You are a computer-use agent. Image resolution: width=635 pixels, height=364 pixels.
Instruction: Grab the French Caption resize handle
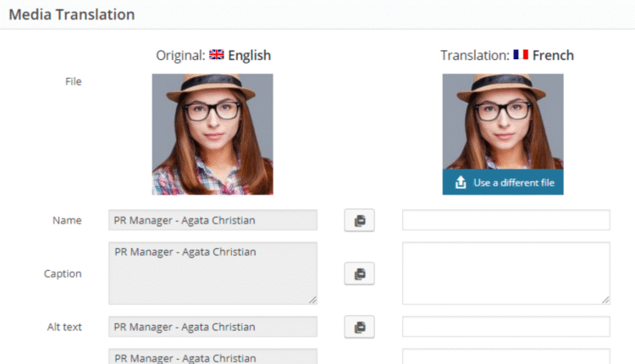pyautogui.click(x=605, y=300)
